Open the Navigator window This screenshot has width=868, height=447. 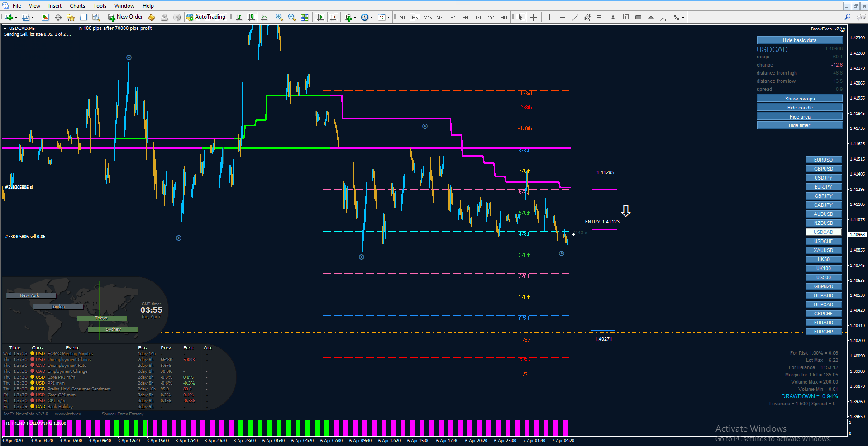click(x=71, y=17)
